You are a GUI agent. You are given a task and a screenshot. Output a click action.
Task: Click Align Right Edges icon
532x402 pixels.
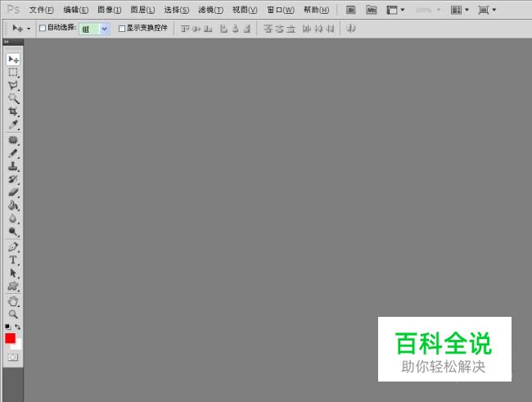coord(247,29)
